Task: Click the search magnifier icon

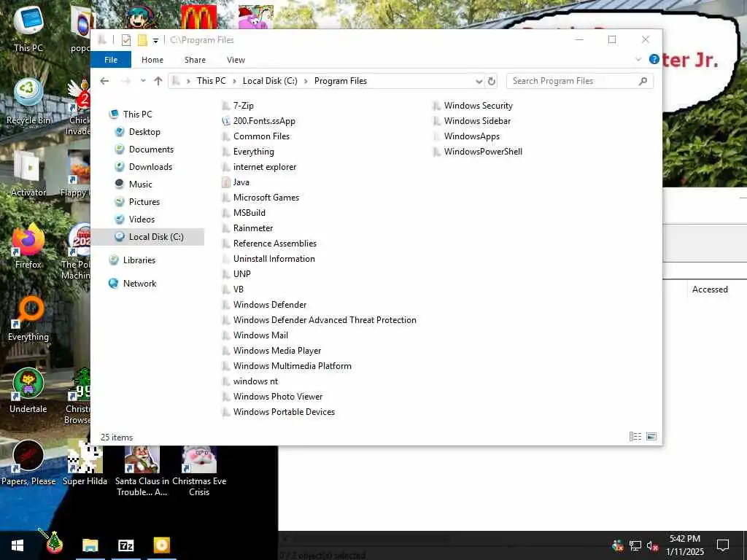Action: [x=643, y=81]
